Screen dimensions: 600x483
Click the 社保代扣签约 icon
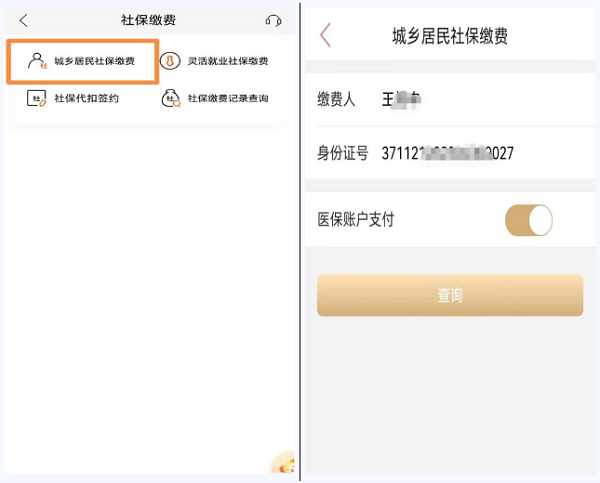37,98
